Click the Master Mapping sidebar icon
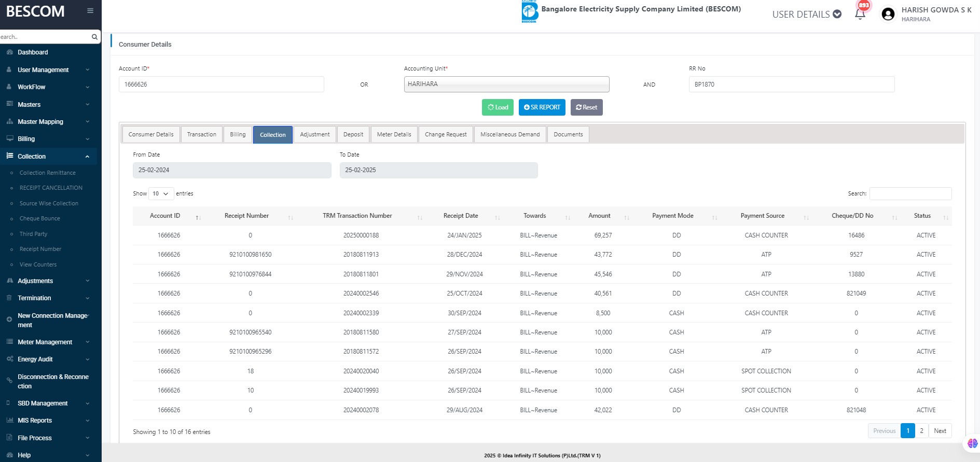Image resolution: width=980 pixels, height=462 pixels. pyautogui.click(x=9, y=121)
